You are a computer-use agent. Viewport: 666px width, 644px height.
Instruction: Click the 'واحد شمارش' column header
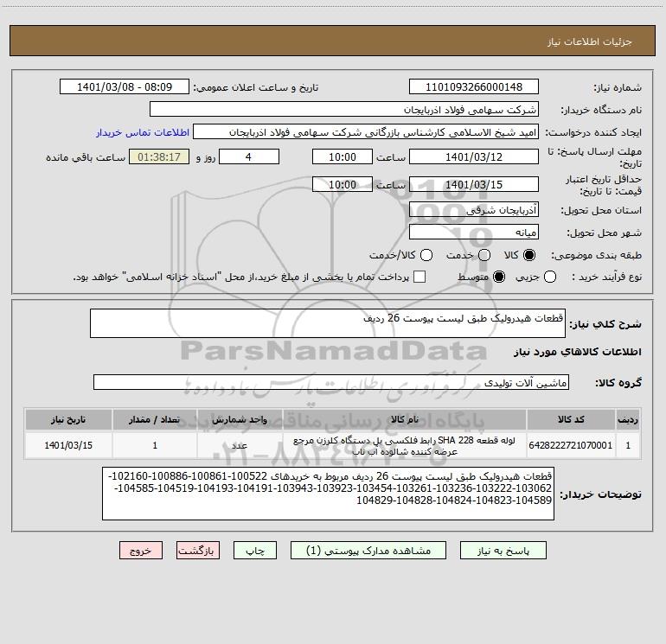coord(240,419)
